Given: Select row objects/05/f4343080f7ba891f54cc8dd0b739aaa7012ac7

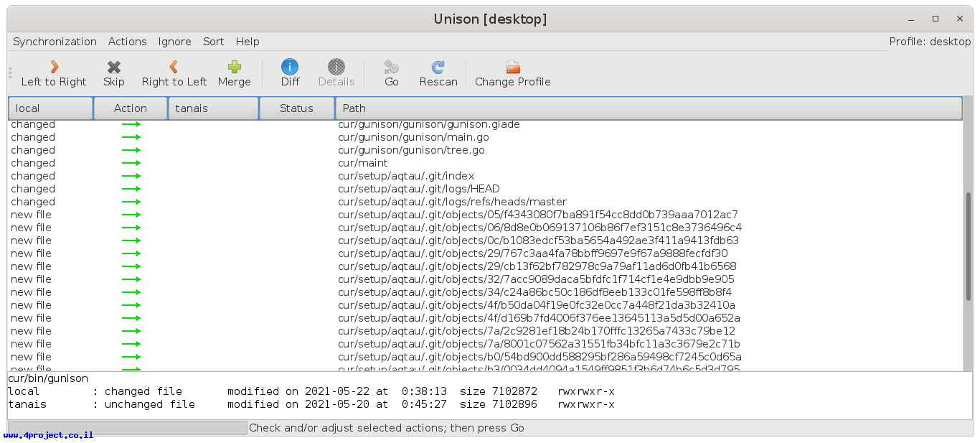Looking at the screenshot, I should pyautogui.click(x=486, y=215).
